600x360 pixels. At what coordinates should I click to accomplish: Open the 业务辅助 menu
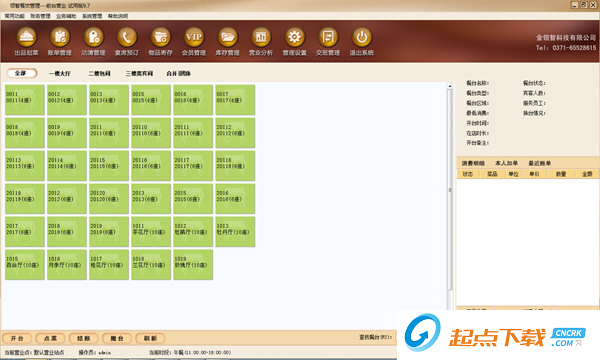coord(66,16)
